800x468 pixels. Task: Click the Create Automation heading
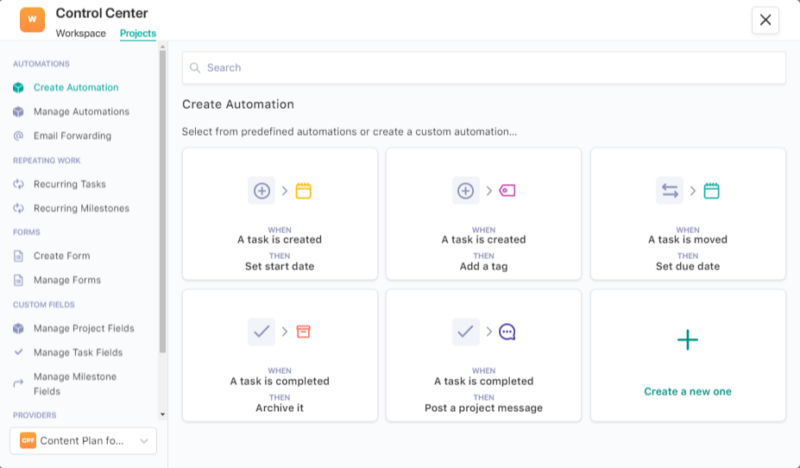click(238, 104)
